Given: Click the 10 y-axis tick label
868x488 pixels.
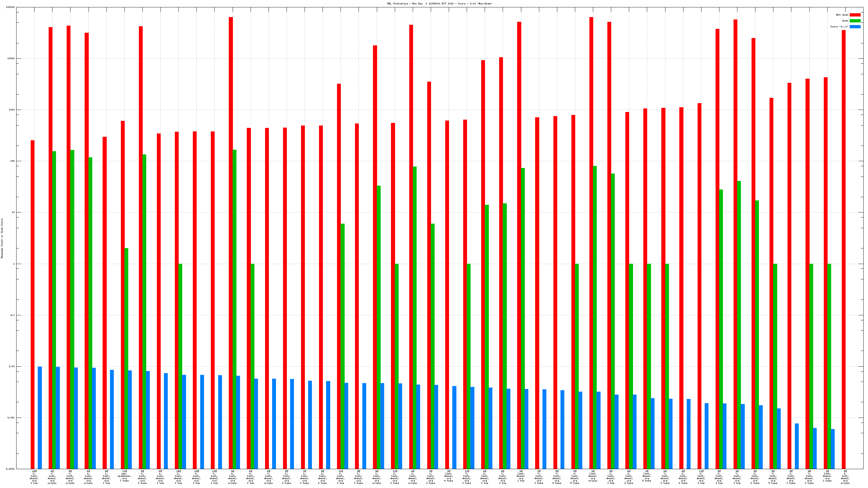Looking at the screenshot, I should pos(13,212).
